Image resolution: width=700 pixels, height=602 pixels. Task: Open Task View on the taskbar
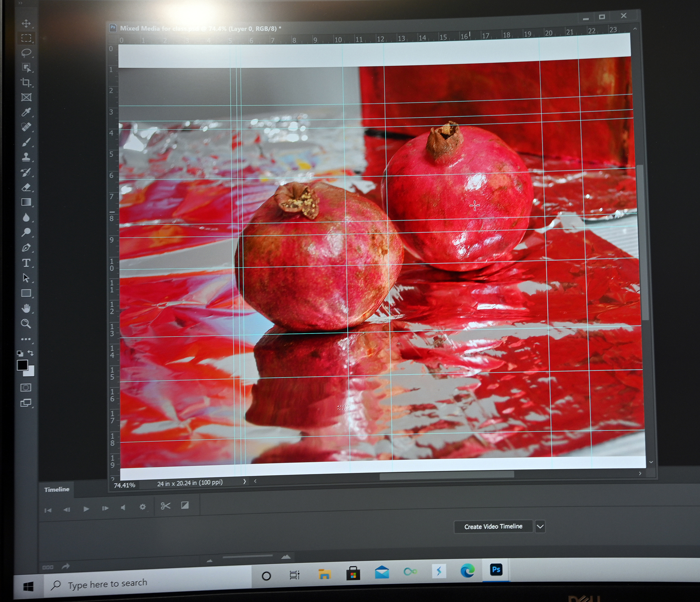[x=295, y=575]
